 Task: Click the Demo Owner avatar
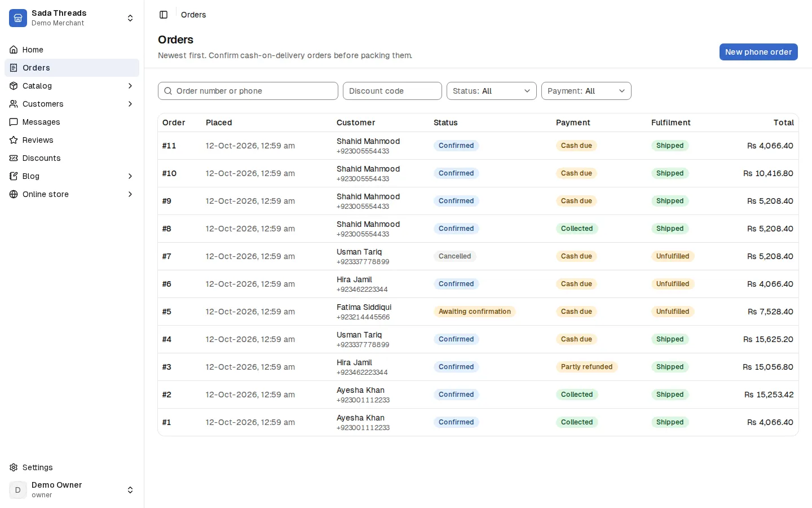click(18, 490)
